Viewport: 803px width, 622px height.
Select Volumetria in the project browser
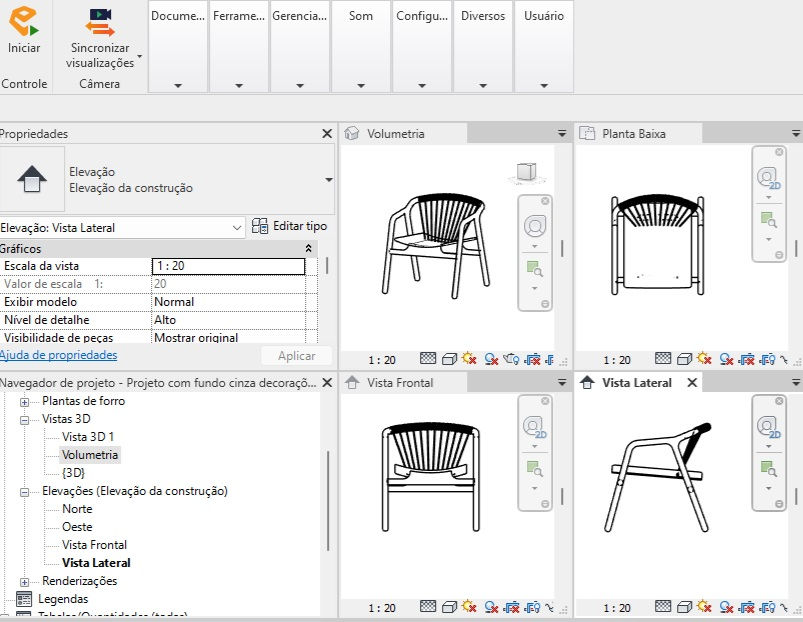[90, 455]
